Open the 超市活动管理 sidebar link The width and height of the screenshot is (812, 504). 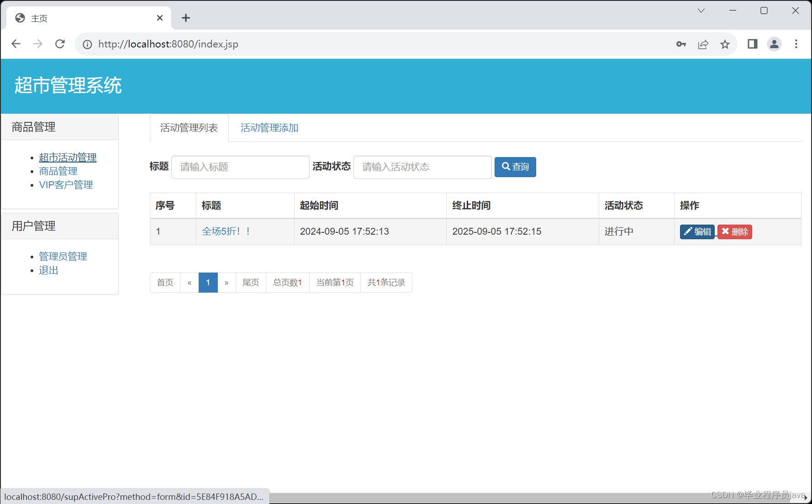68,157
